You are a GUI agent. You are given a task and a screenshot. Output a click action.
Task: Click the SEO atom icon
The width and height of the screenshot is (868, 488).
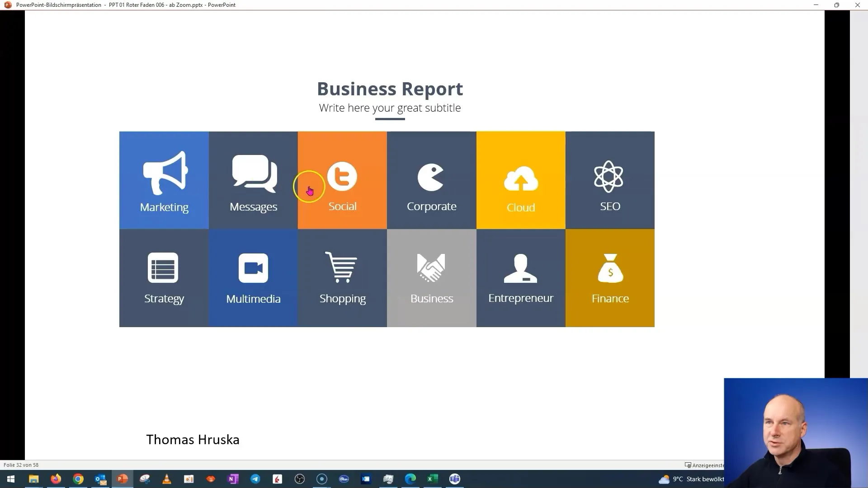tap(610, 176)
